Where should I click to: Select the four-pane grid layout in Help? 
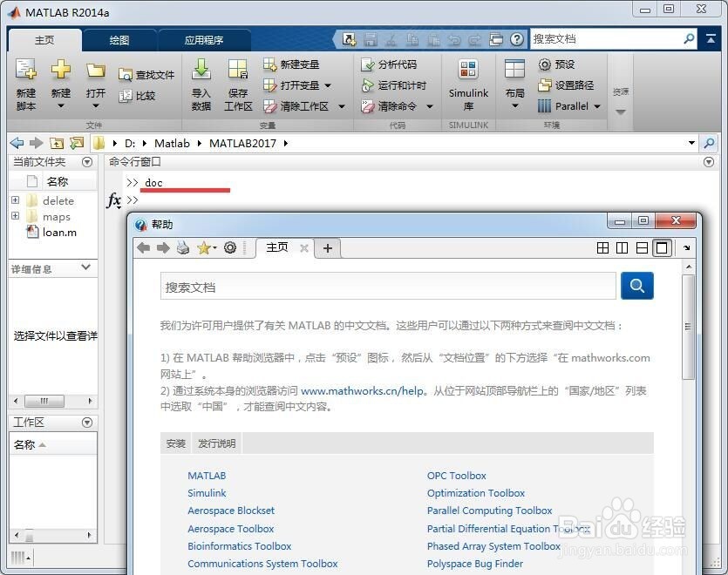point(602,248)
